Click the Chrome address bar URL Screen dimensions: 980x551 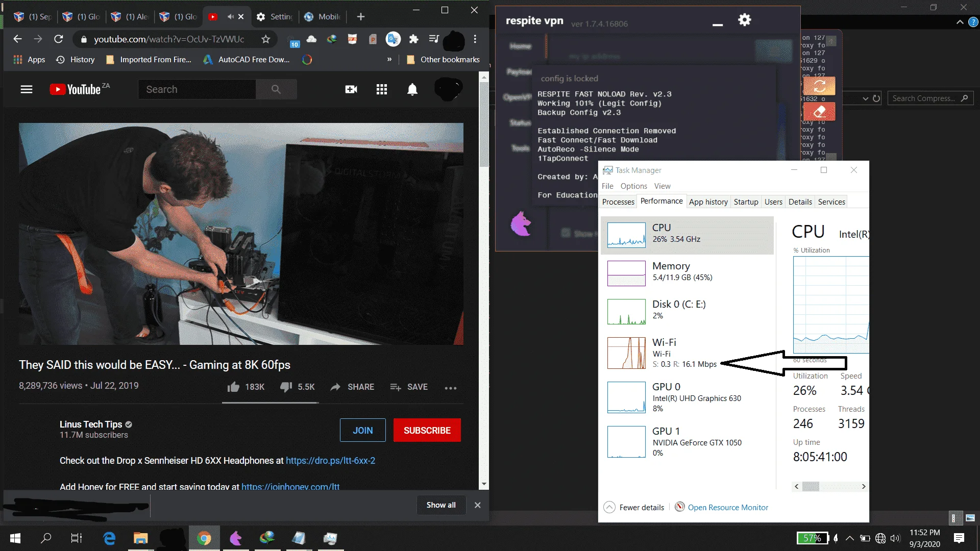click(169, 39)
